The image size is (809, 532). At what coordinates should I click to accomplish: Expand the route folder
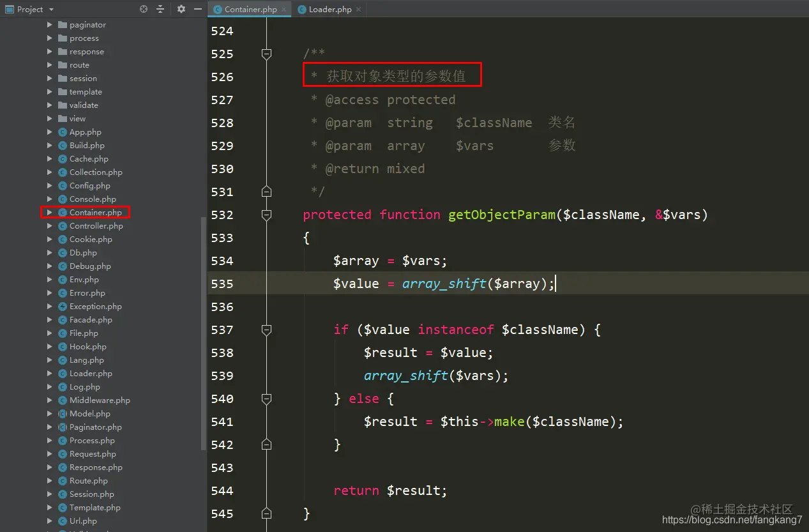(50, 65)
